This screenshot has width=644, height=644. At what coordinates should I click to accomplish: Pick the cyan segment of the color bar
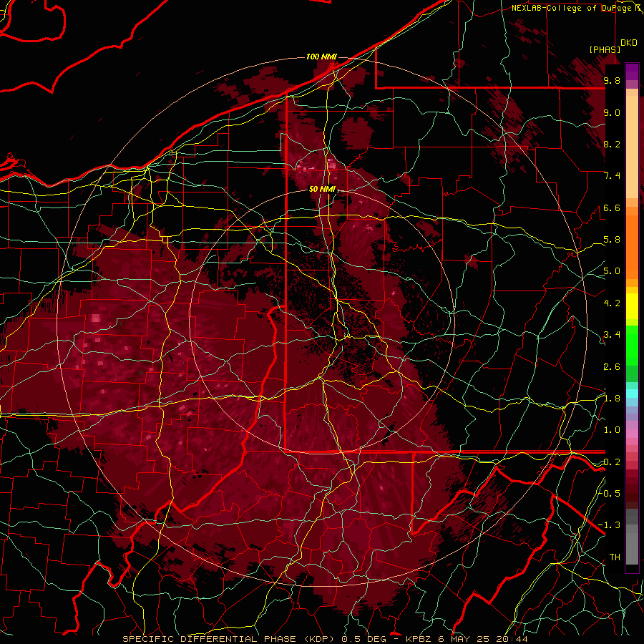click(632, 394)
